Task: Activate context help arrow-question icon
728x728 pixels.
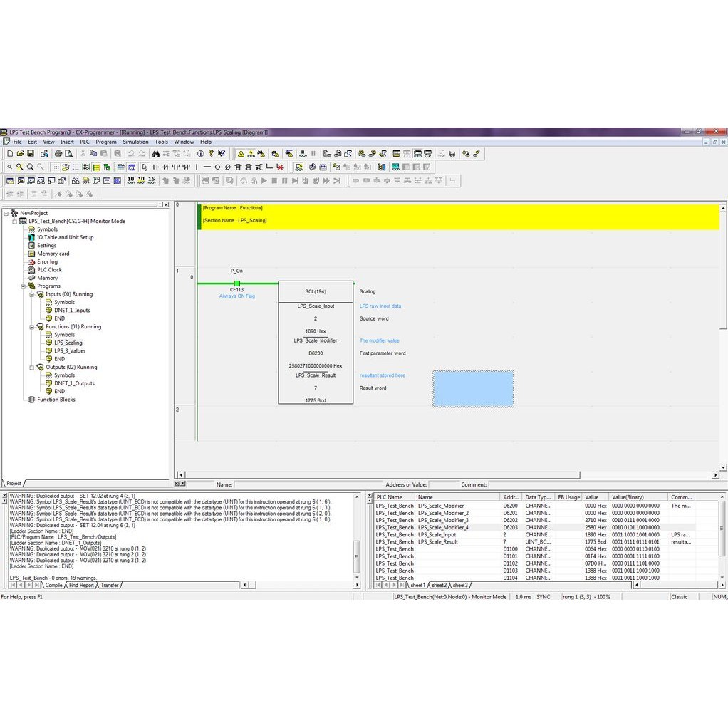Action: (222, 154)
